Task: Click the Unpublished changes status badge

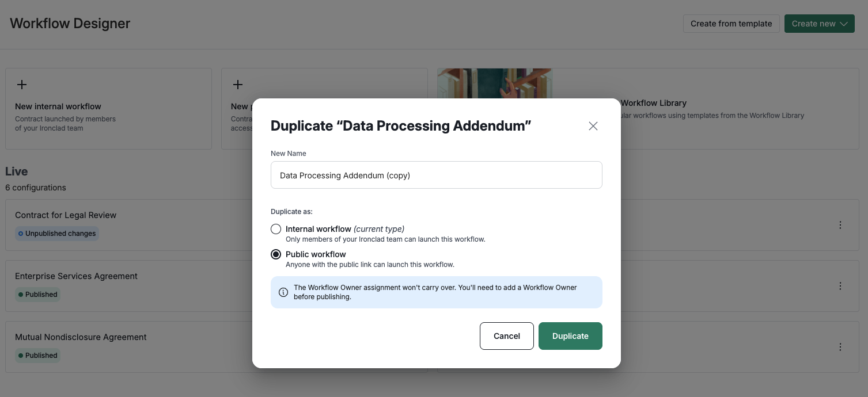Action: [57, 234]
